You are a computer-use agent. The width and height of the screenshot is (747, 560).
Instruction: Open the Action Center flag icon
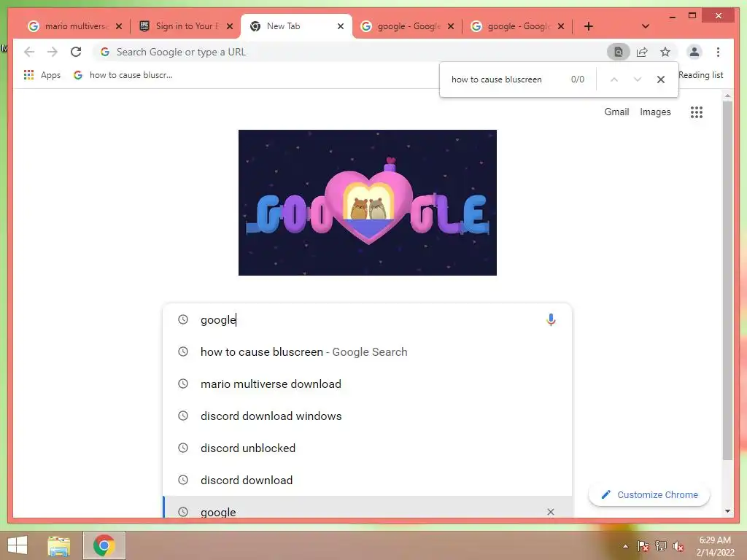(643, 546)
